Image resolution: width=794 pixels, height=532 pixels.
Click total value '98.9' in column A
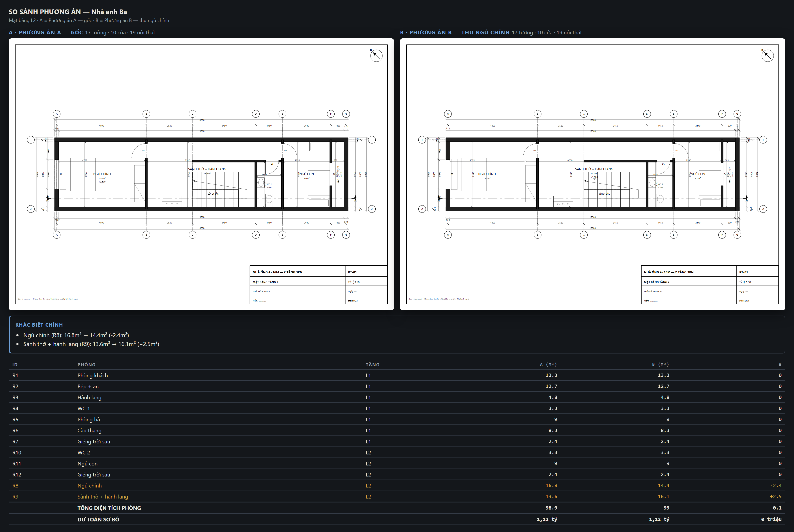click(551, 508)
